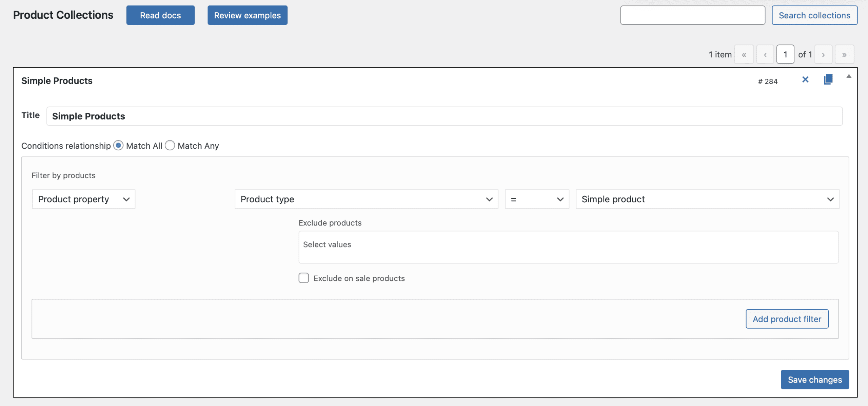Open the Review examples page
868x406 pixels.
247,15
